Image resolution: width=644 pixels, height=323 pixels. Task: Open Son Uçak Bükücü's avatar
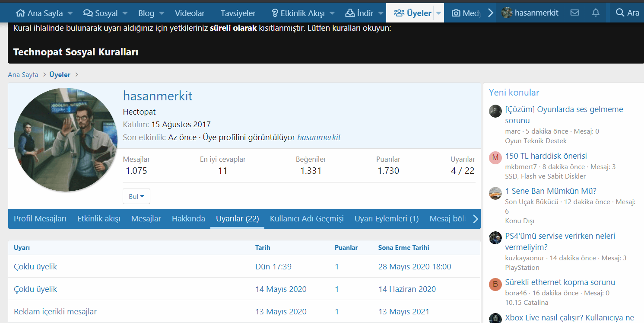click(495, 193)
